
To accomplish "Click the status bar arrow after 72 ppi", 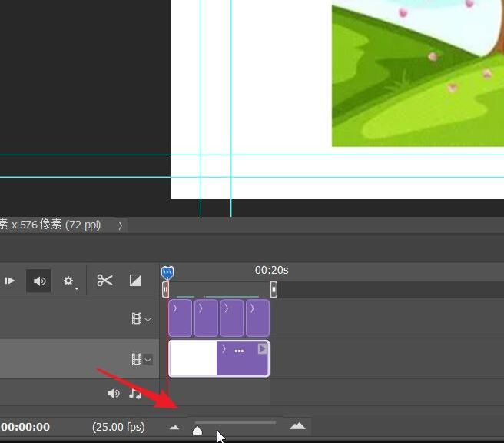I will tap(120, 225).
